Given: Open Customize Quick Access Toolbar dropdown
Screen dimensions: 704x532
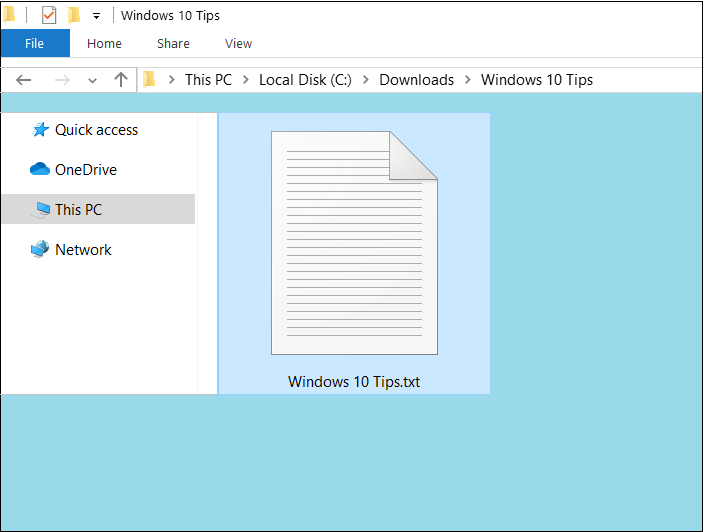Looking at the screenshot, I should [x=96, y=17].
